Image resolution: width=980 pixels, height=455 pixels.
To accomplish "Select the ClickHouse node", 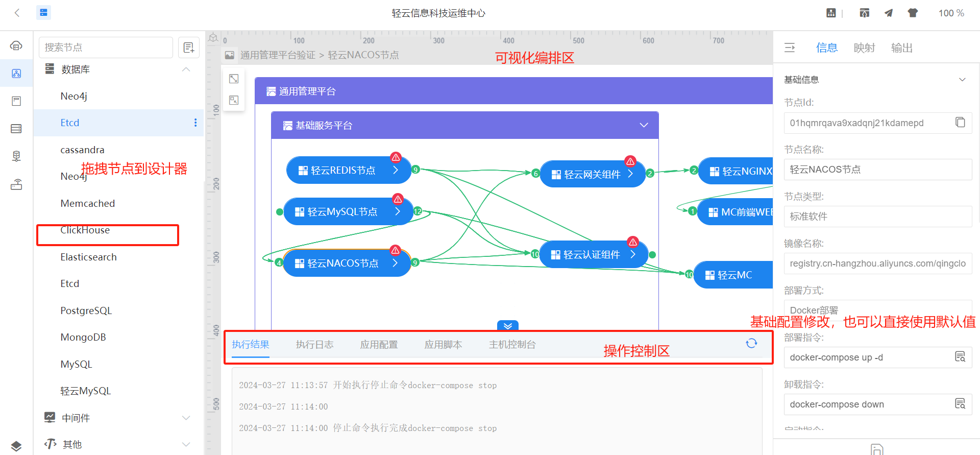I will click(85, 230).
